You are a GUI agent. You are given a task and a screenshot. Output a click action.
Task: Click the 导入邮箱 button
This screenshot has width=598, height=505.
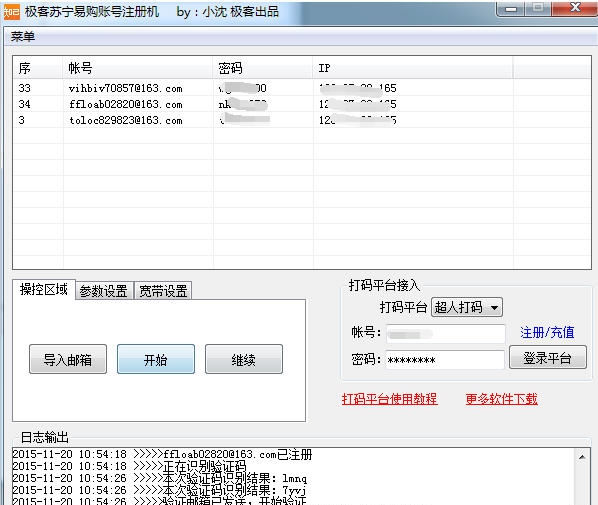68,359
